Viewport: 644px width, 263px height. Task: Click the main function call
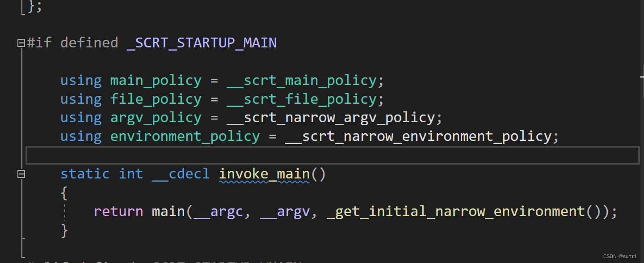tap(168, 211)
